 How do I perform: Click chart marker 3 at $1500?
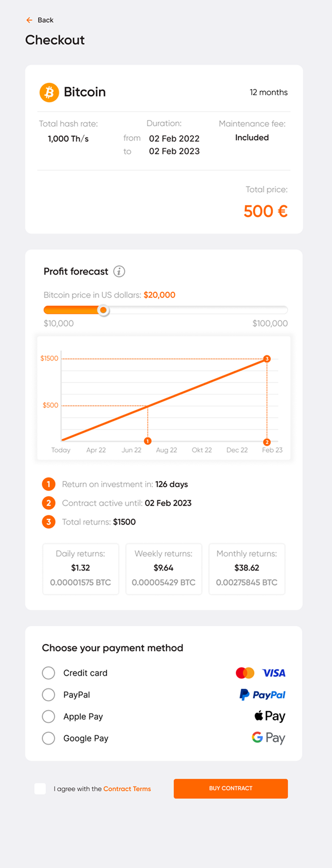pos(267,359)
